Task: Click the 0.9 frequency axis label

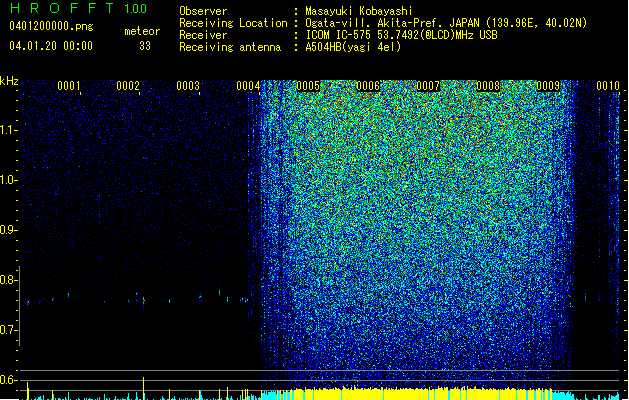Action: click(8, 230)
